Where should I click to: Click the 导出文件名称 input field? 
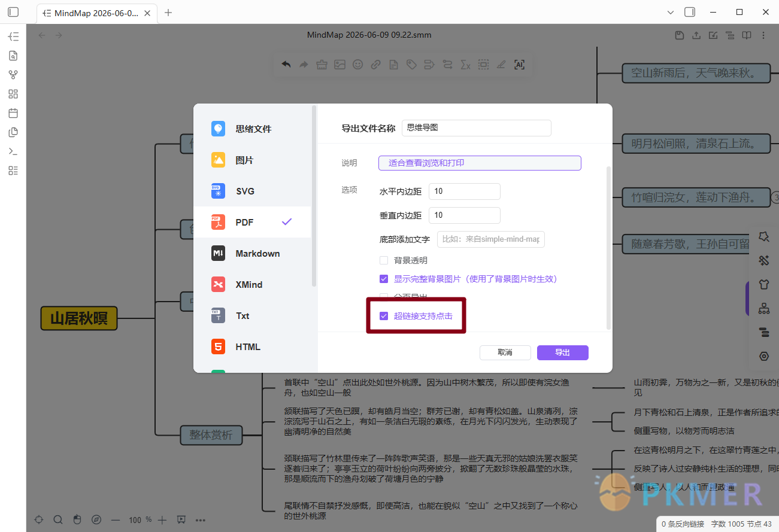[x=476, y=128]
